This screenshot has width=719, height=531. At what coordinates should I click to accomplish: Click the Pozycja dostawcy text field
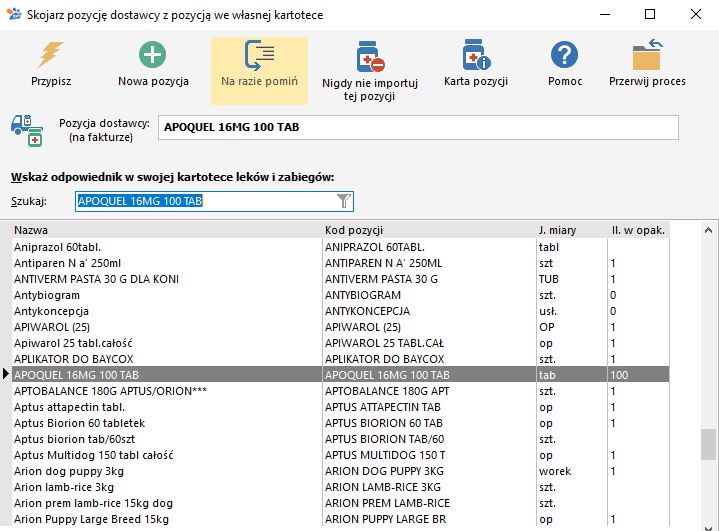(x=418, y=127)
